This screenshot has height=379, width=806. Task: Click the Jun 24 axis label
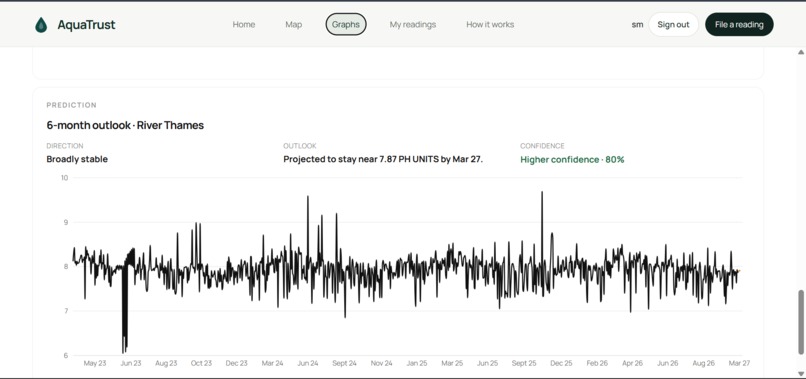[307, 363]
